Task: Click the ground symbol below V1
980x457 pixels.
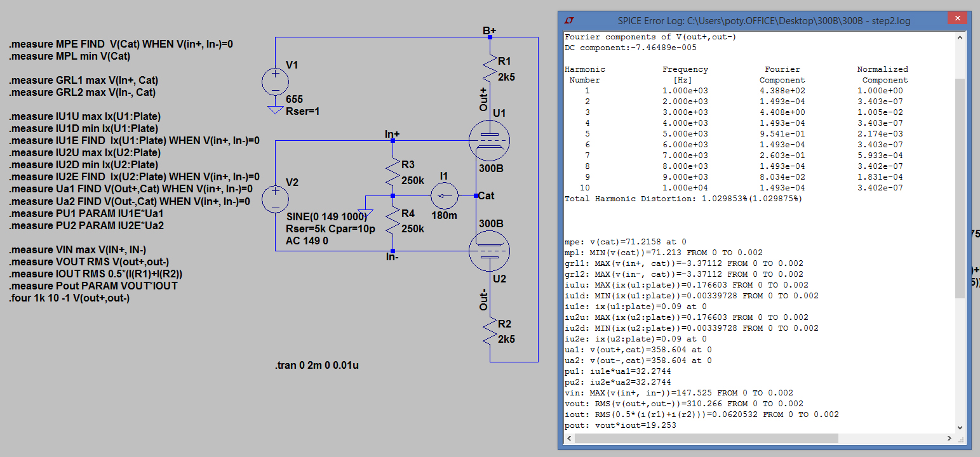Action: [x=275, y=109]
